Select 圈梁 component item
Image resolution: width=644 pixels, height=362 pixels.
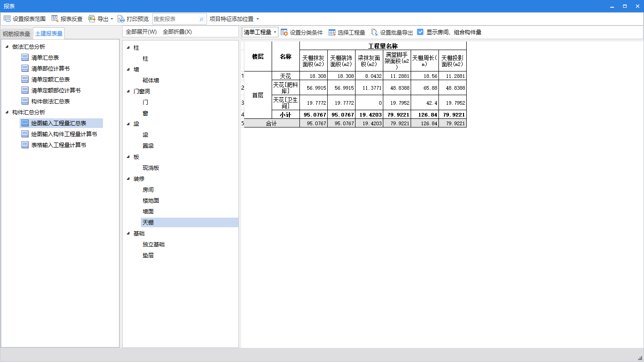click(x=148, y=146)
